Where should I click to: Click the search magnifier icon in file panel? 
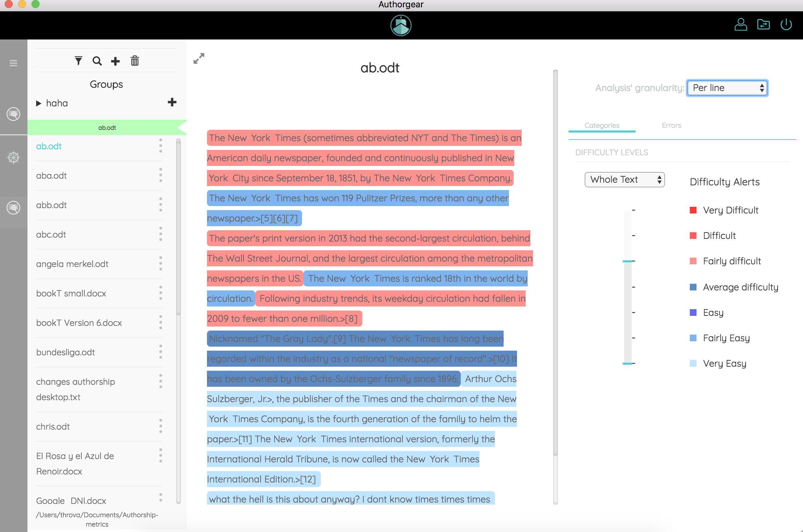pos(97,61)
